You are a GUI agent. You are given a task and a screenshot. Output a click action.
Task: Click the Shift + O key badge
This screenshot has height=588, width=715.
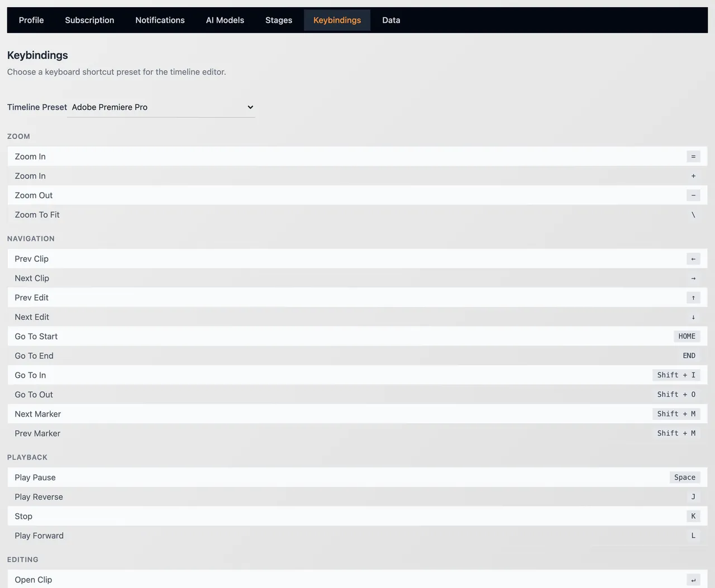coord(676,395)
